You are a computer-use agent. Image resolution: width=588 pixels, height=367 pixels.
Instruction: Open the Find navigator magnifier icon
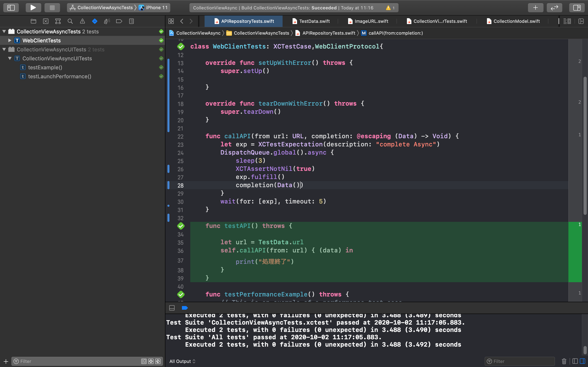point(70,21)
